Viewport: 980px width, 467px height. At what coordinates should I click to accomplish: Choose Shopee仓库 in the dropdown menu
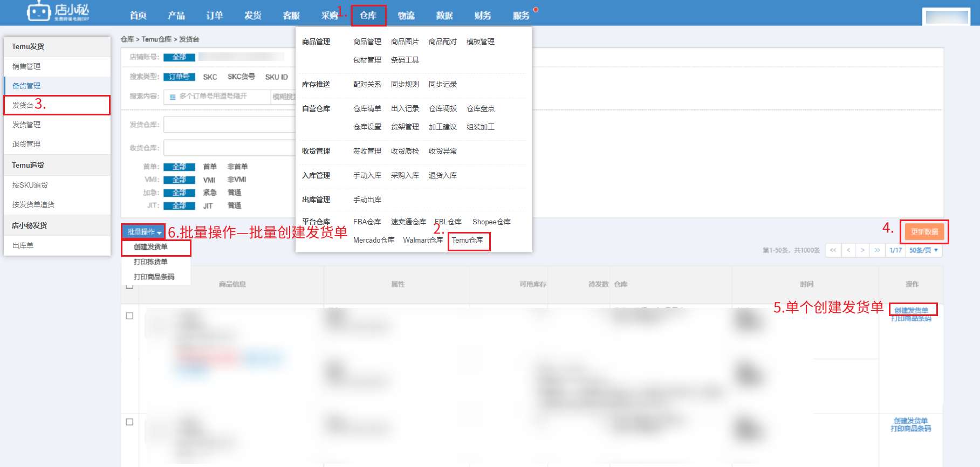[491, 222]
